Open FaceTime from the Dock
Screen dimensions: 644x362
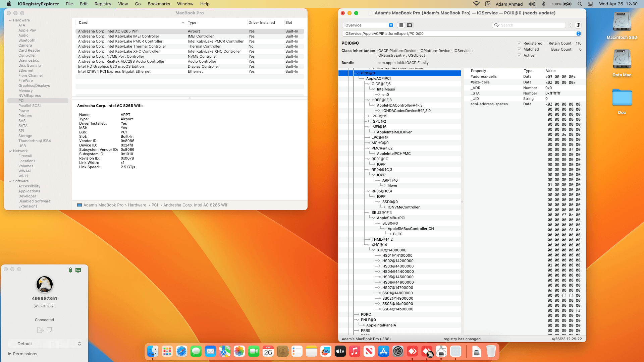pos(254,351)
